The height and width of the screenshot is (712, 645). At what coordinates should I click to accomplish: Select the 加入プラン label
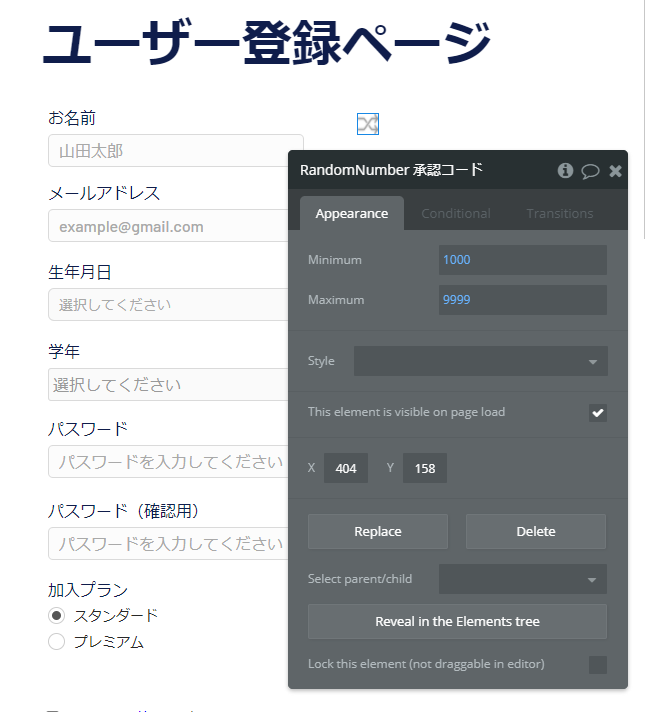coord(88,590)
